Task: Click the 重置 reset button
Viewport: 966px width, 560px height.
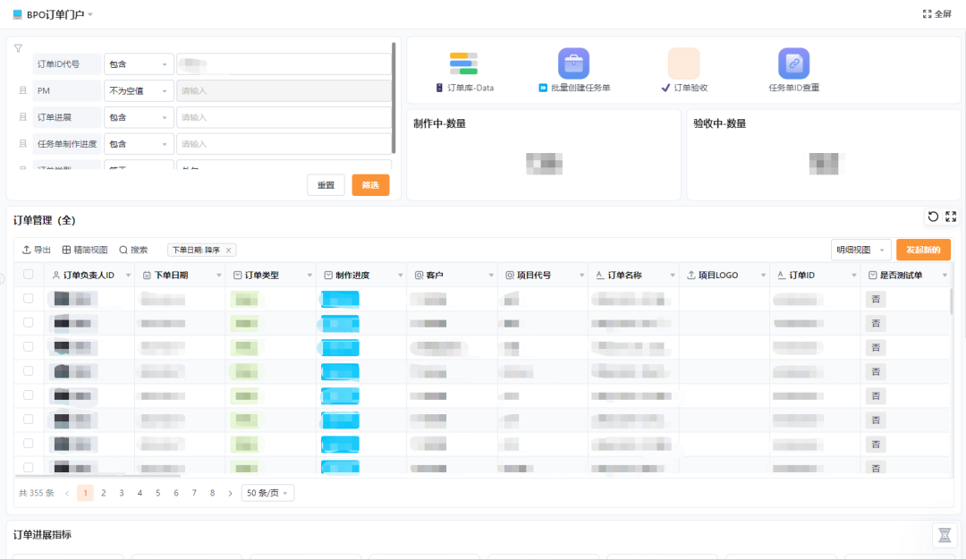Action: [326, 185]
